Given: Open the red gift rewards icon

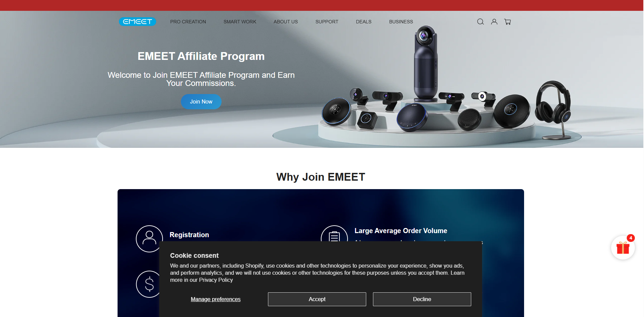Looking at the screenshot, I should click(623, 248).
